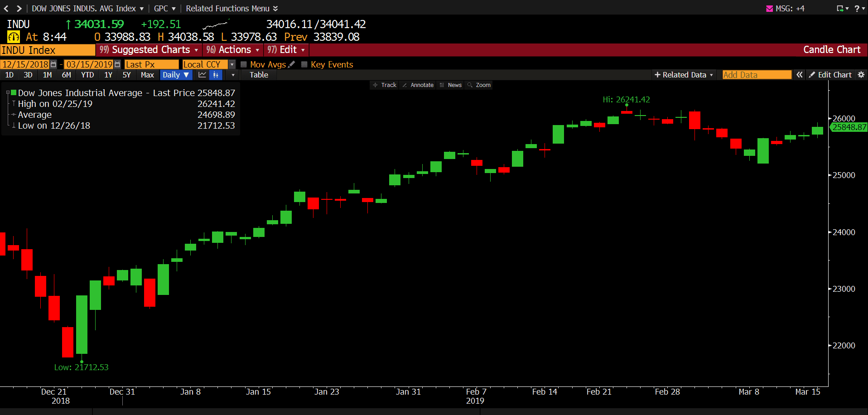Open the export window icon menu
Viewport: 868px width, 415px height.
[842, 9]
